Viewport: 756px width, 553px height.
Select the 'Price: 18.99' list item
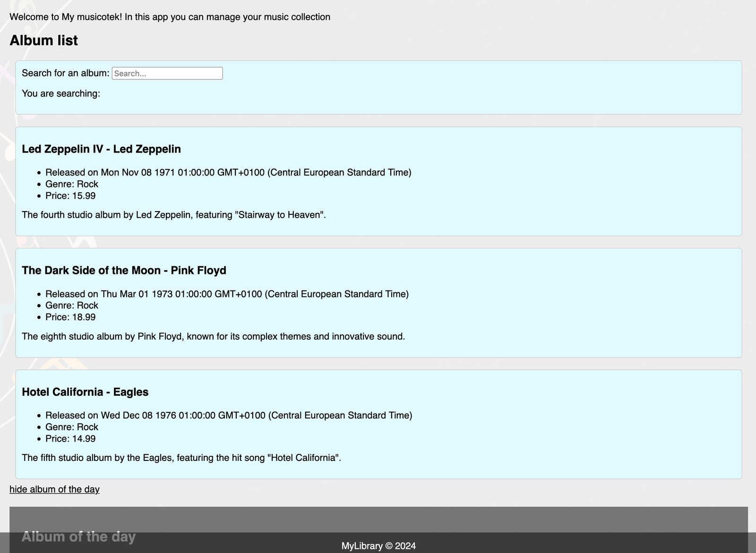coord(70,317)
